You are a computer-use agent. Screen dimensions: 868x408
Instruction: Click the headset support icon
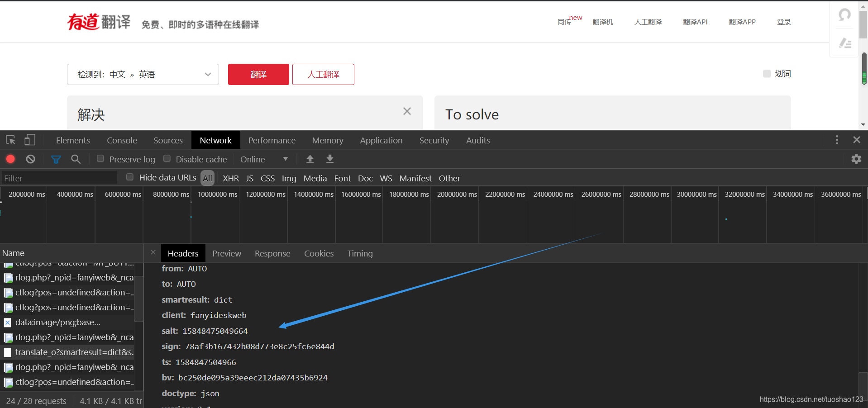coord(844,15)
